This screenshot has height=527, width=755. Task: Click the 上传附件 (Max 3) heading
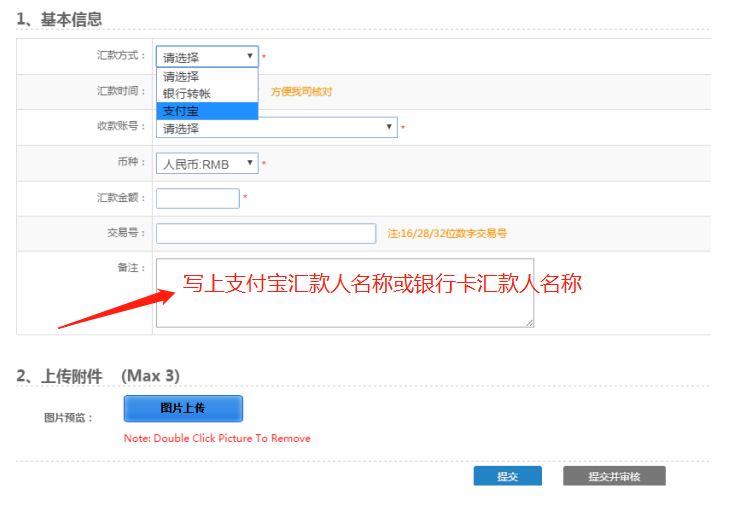(x=98, y=376)
